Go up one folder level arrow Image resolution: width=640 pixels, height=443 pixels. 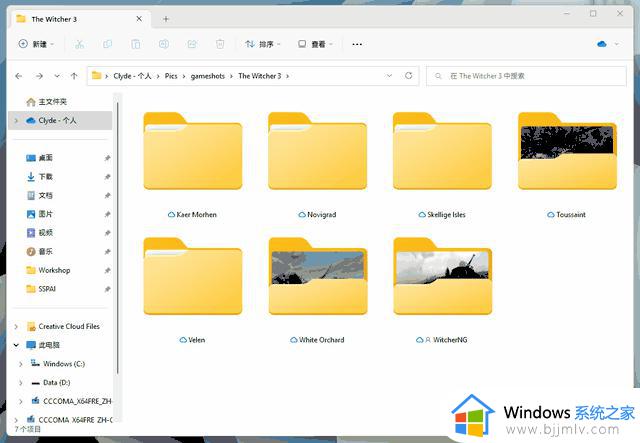click(74, 76)
